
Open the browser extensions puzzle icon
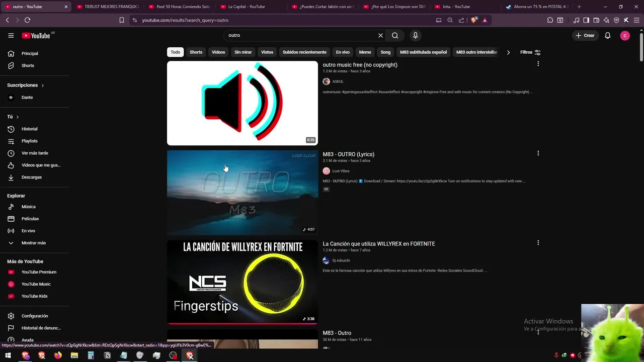click(x=550, y=20)
